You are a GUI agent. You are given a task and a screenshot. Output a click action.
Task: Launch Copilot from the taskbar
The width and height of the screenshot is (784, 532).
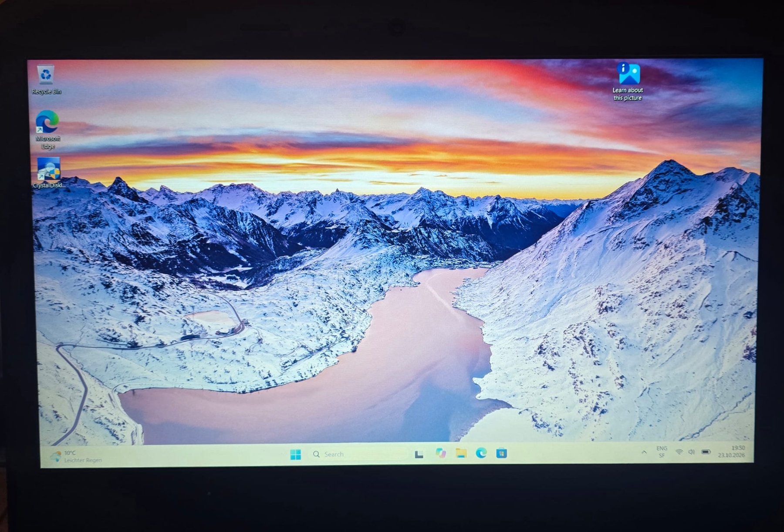[x=441, y=454]
